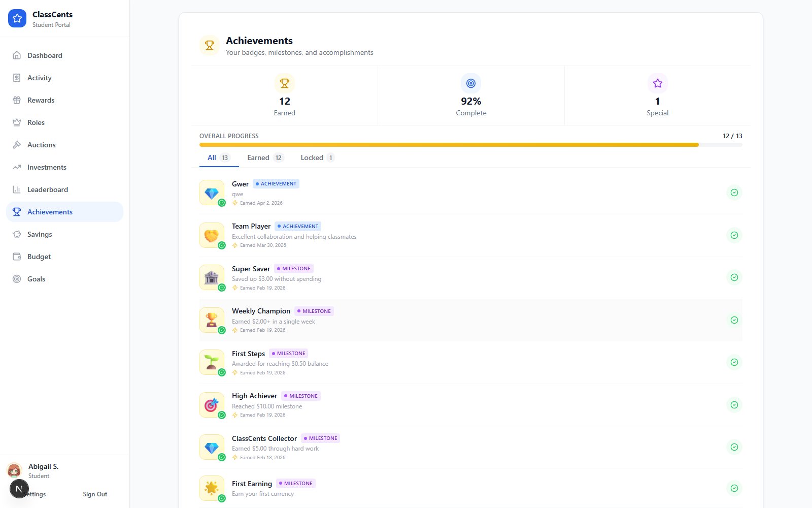Switch to the Earned tab
The width and height of the screenshot is (812, 508).
tap(265, 157)
